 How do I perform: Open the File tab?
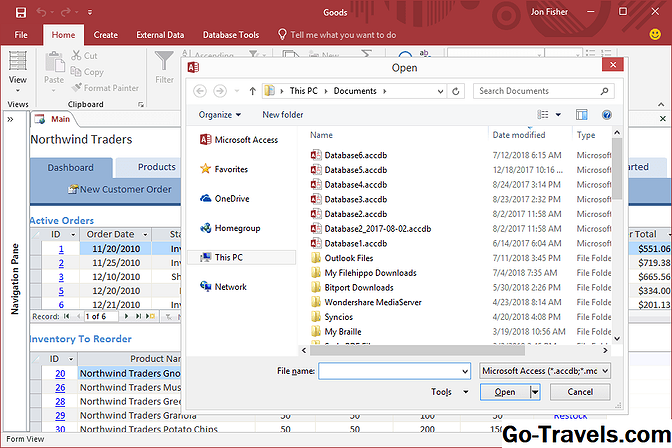[21, 35]
